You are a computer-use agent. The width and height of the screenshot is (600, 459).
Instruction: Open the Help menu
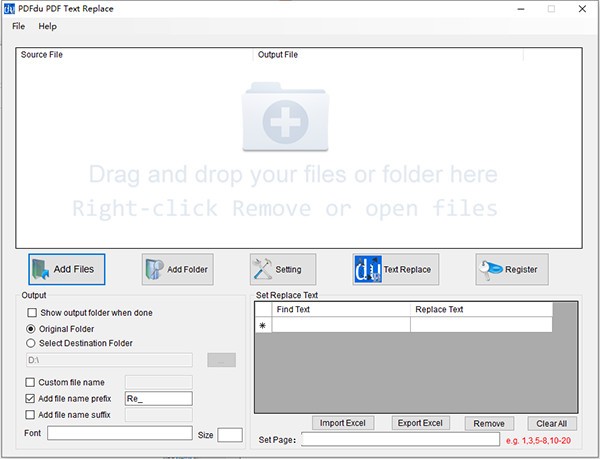(47, 26)
